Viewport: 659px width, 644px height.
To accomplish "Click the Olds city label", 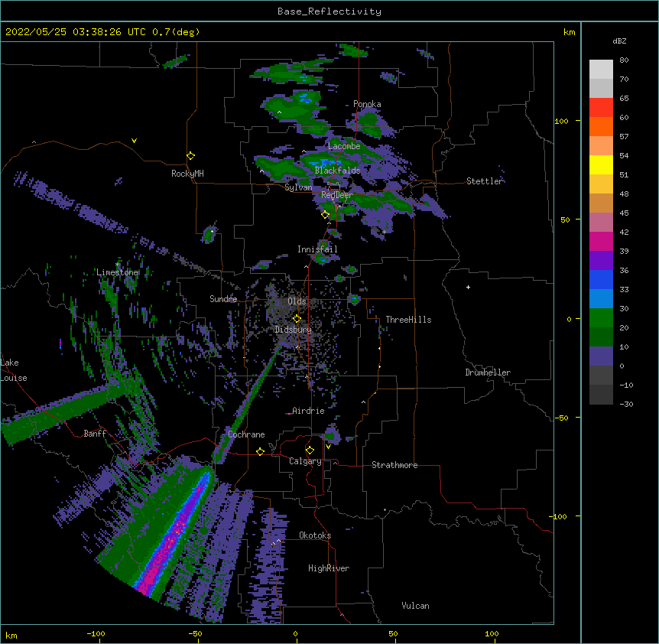I will click(297, 301).
